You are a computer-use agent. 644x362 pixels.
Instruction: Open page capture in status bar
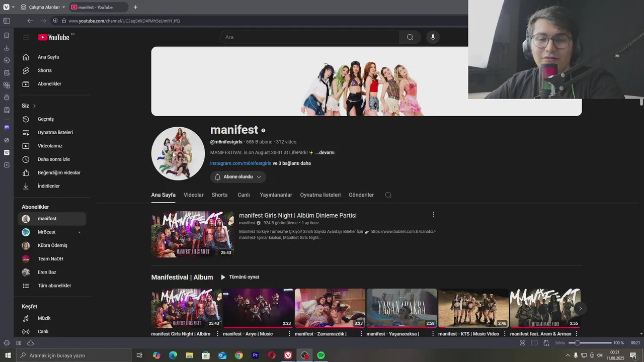click(x=522, y=343)
